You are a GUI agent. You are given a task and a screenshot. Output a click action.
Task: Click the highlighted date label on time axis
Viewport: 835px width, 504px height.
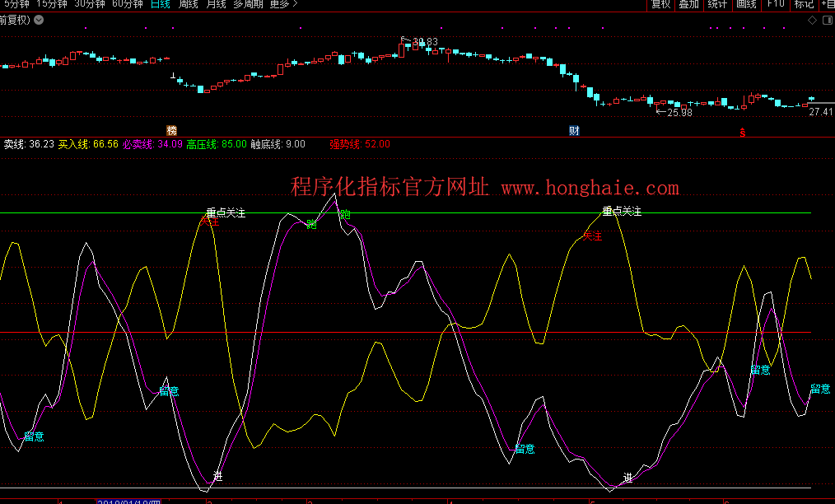129,500
